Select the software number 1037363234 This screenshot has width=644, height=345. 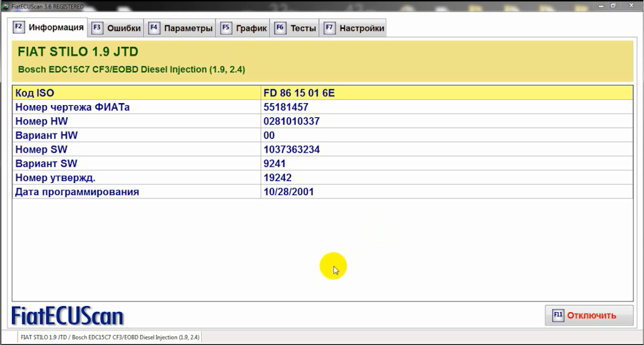(292, 149)
